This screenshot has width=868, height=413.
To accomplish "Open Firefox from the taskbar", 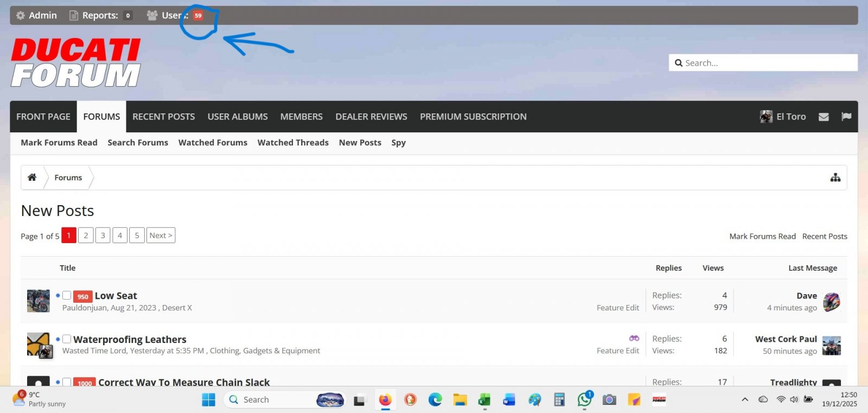I will (385, 400).
